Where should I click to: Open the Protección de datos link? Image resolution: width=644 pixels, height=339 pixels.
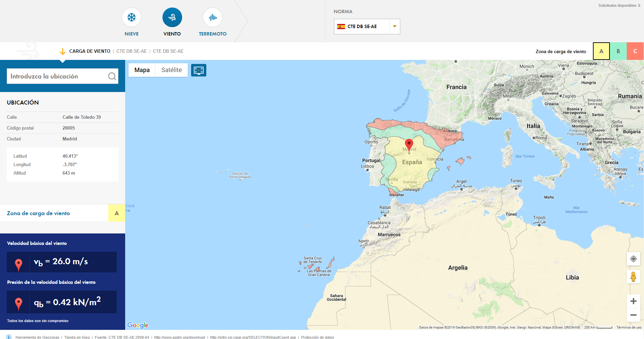(317, 337)
